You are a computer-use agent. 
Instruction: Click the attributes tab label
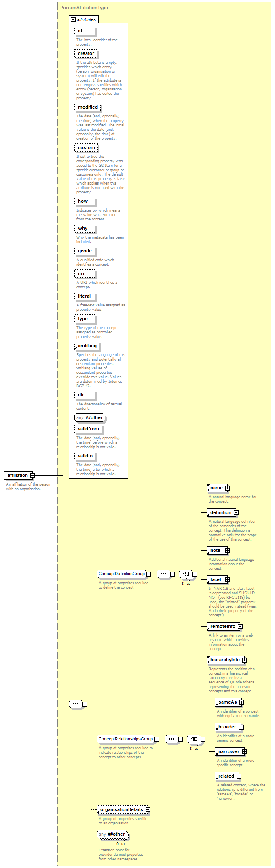tap(87, 19)
